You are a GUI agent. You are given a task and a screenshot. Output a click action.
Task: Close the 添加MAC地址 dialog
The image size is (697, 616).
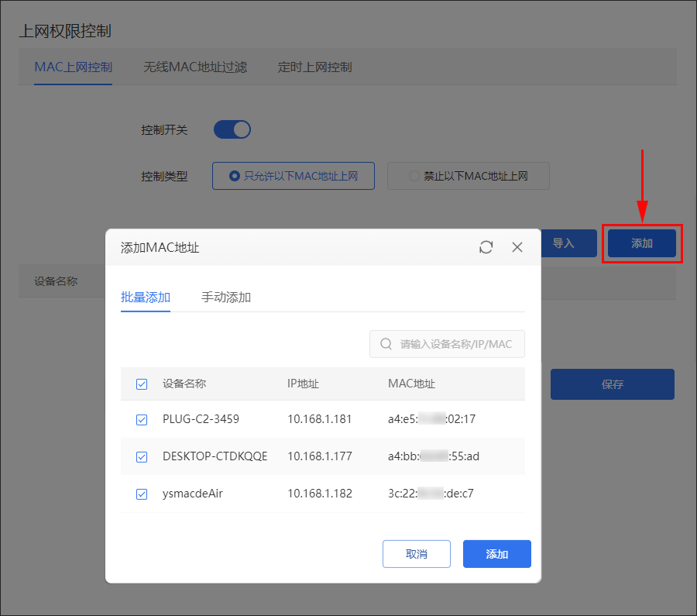coord(518,247)
